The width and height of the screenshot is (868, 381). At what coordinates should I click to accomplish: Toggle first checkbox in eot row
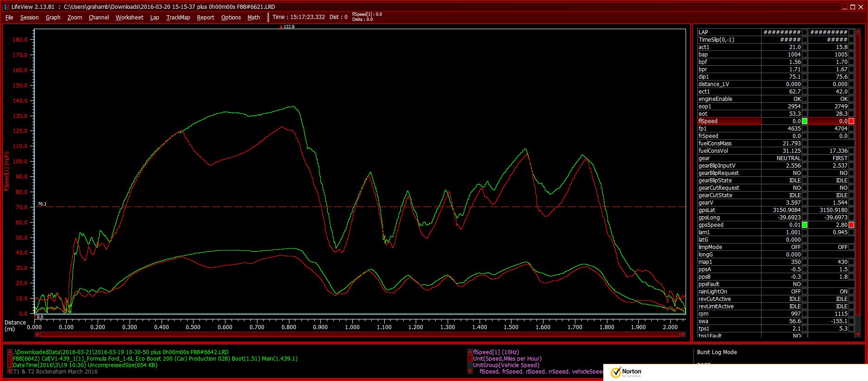pos(805,114)
